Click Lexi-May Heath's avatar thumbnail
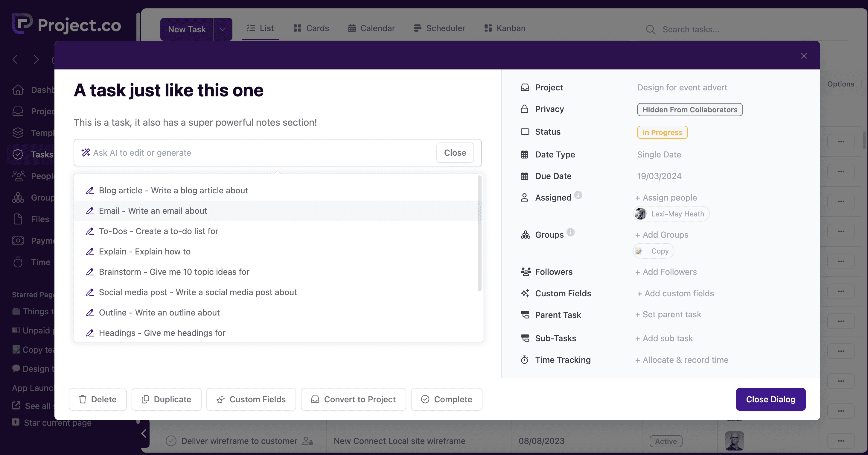The height and width of the screenshot is (455, 868). pos(641,214)
